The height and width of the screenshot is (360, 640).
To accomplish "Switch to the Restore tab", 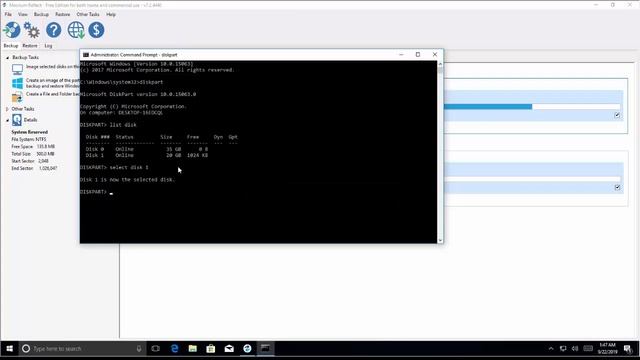I will click(x=30, y=46).
